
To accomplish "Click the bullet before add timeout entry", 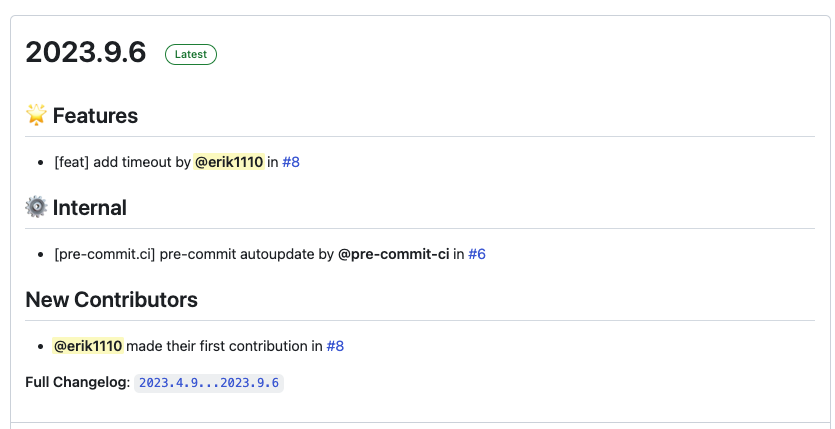I will pyautogui.click(x=41, y=162).
